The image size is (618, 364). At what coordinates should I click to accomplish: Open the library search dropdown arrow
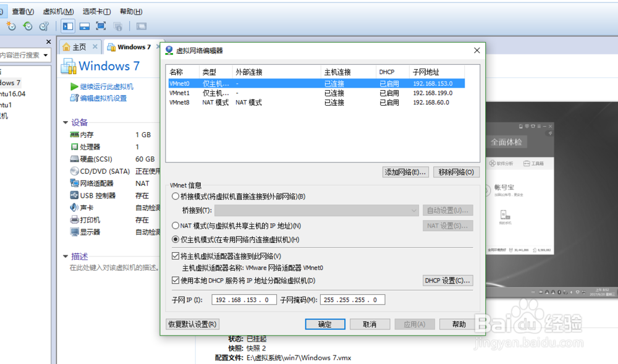point(46,55)
